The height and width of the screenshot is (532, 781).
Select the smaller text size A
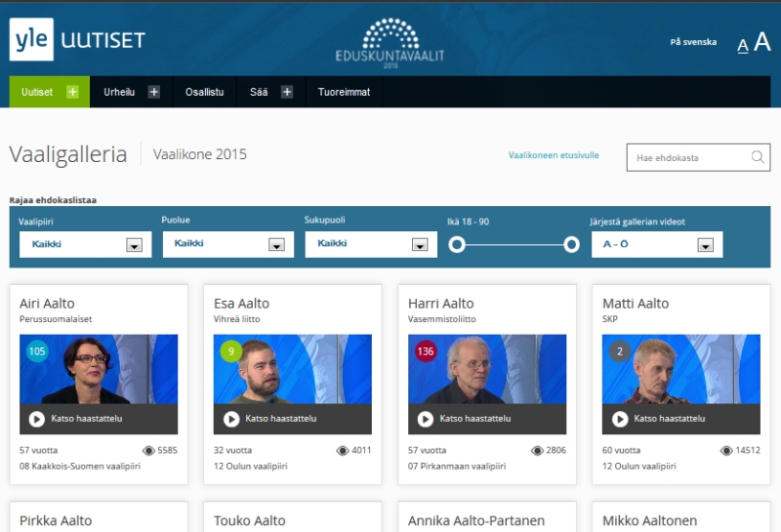(x=743, y=45)
